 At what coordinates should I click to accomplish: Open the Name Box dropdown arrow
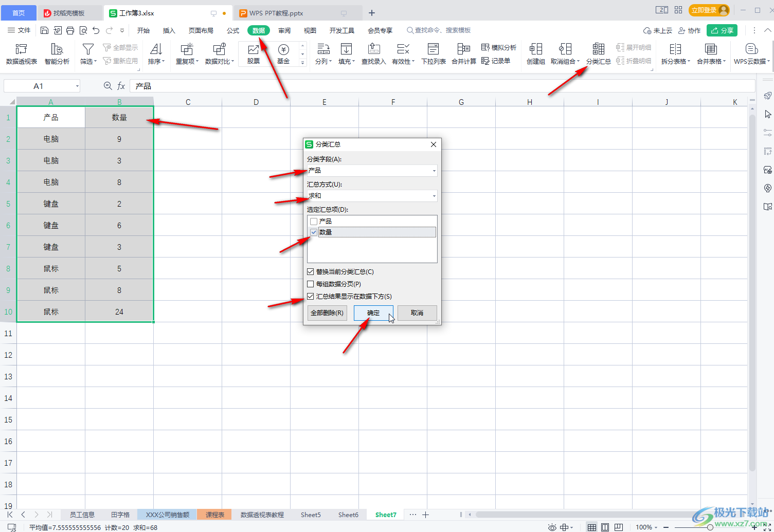coord(77,86)
